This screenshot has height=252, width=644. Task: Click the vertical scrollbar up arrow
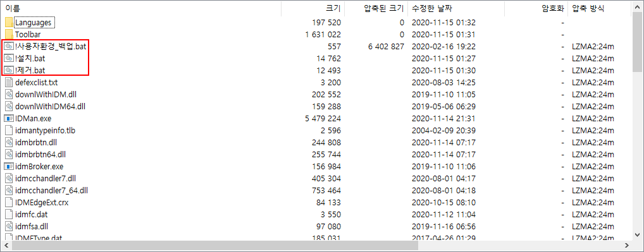(638, 6)
